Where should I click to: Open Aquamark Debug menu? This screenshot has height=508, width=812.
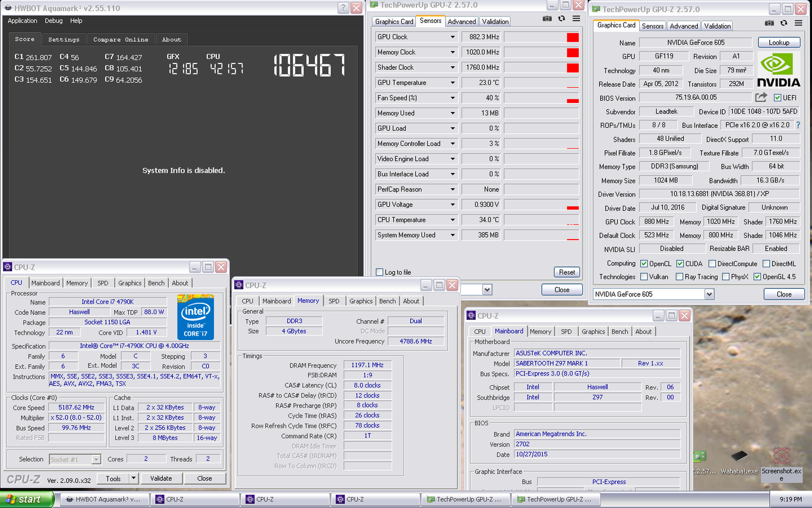pyautogui.click(x=54, y=21)
